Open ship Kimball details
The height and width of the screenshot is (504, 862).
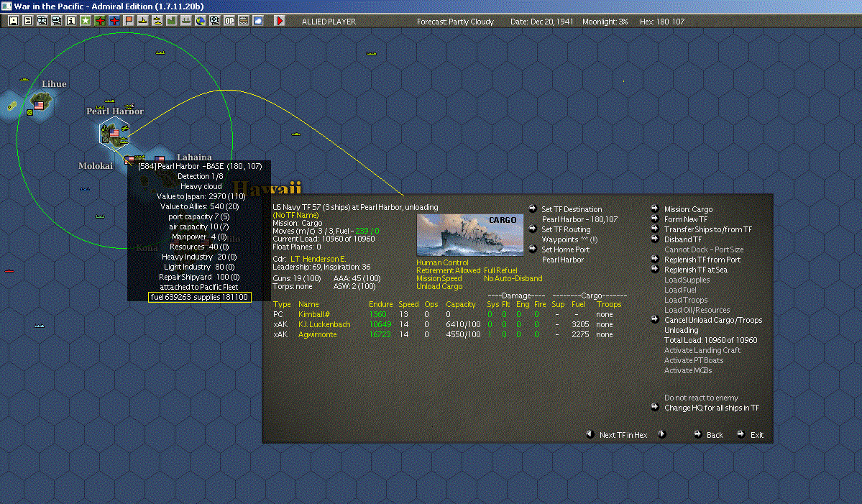point(314,314)
